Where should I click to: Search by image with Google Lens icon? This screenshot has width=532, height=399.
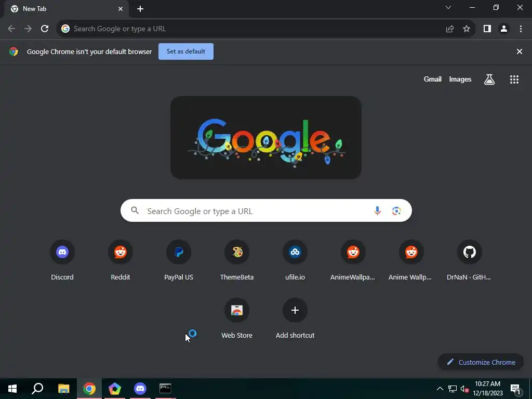[x=396, y=211]
